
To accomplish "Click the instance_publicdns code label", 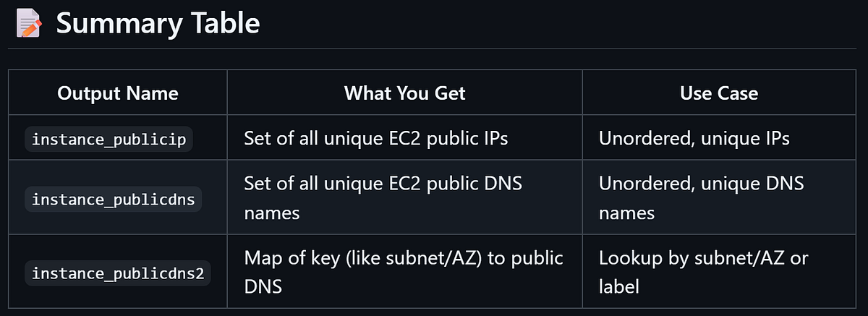I will [x=114, y=200].
